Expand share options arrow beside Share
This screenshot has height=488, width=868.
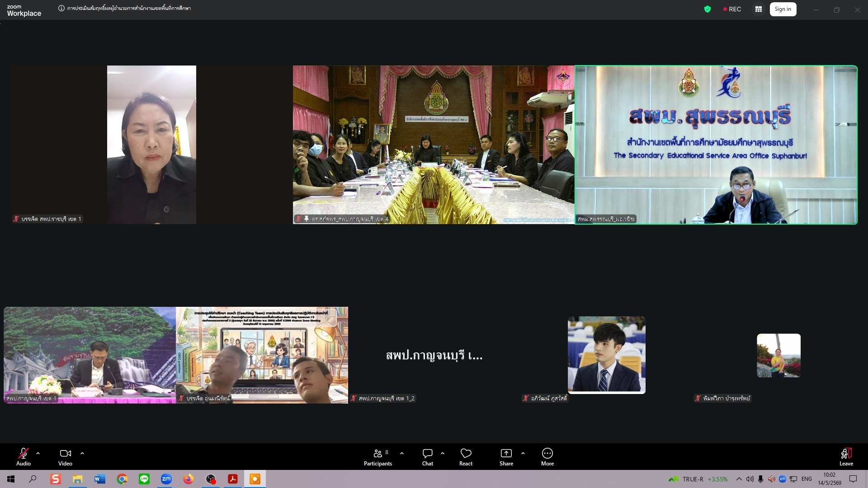coord(523,453)
